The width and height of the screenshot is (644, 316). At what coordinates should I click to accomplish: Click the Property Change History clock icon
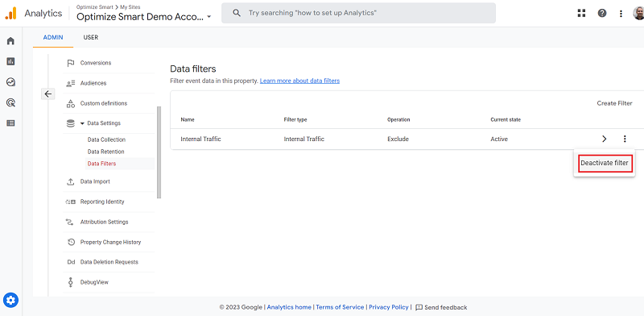click(71, 242)
